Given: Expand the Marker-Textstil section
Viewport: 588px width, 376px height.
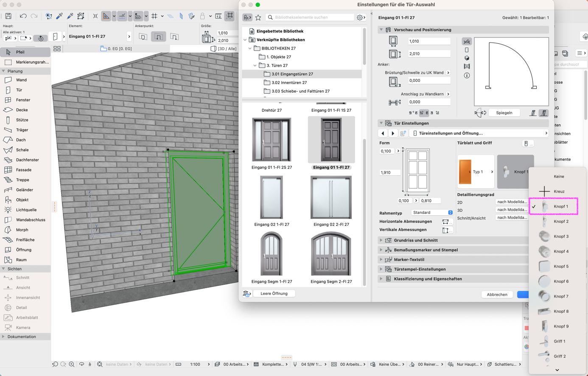Looking at the screenshot, I should click(454, 260).
